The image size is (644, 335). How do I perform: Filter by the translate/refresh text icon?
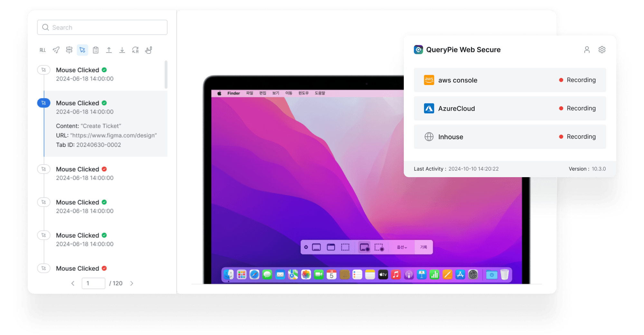(135, 50)
